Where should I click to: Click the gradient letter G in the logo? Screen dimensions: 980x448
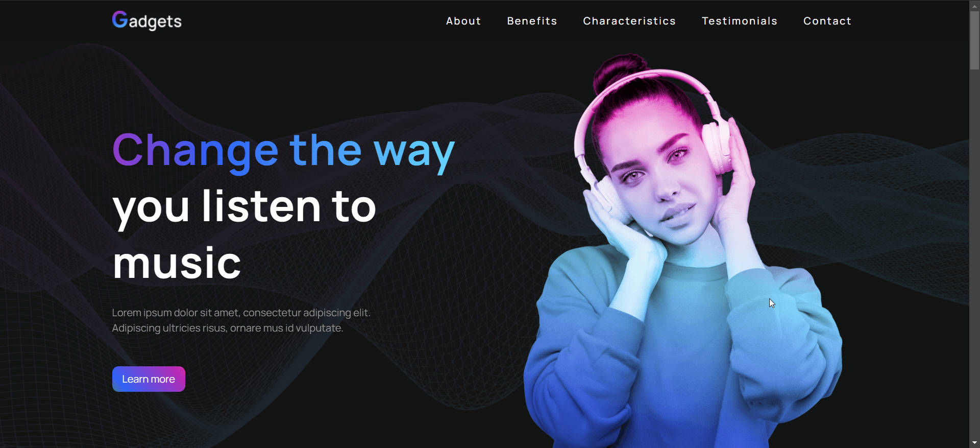coord(120,19)
